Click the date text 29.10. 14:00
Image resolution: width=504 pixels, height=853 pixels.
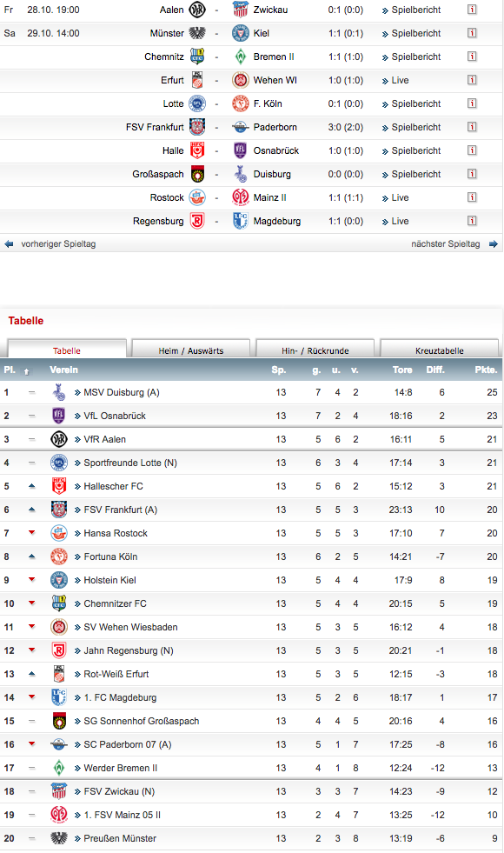(53, 33)
